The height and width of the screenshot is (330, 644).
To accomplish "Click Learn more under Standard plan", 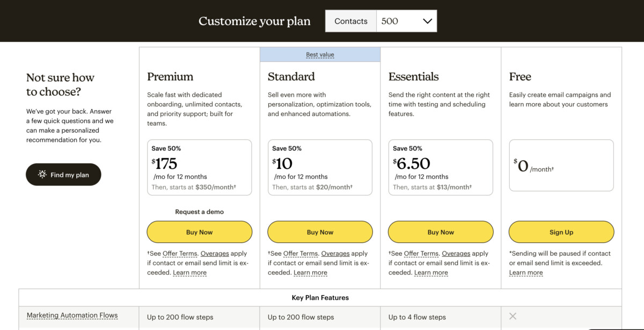I will point(310,272).
